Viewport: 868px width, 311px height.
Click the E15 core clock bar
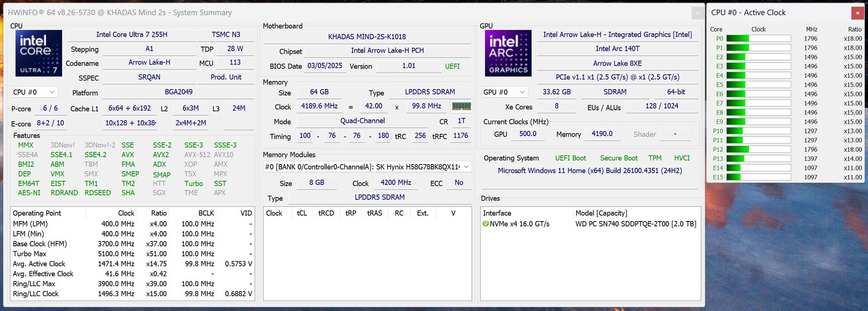(x=758, y=177)
